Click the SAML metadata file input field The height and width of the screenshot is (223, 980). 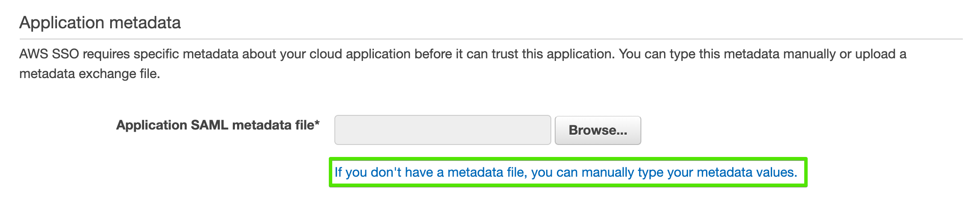[442, 130]
